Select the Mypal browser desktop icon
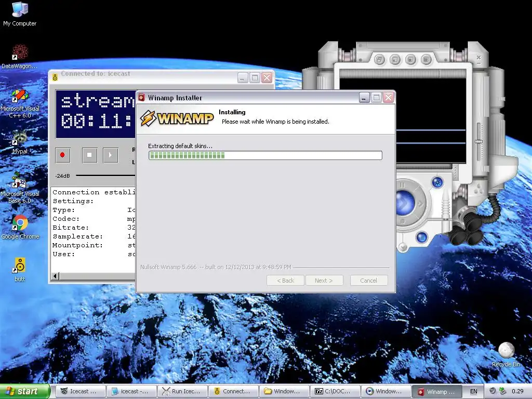Viewport: 532px width, 399px height. [20, 142]
